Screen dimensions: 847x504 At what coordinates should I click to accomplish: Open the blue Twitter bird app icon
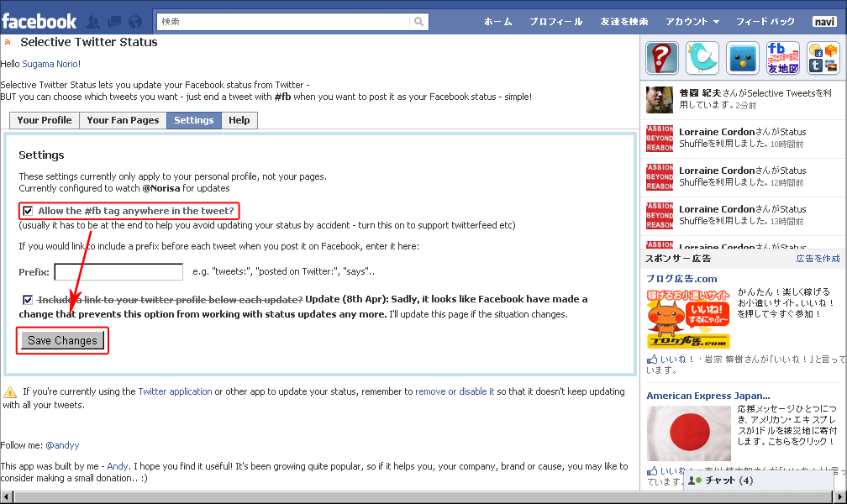[702, 58]
